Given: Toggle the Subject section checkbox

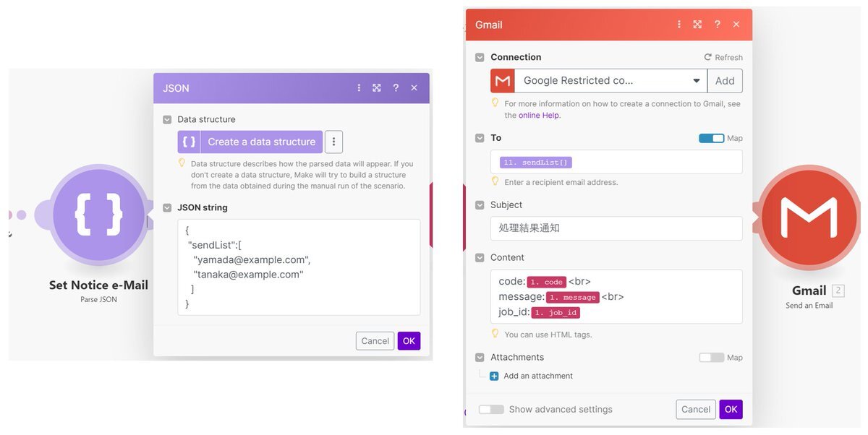Looking at the screenshot, I should click(x=480, y=205).
